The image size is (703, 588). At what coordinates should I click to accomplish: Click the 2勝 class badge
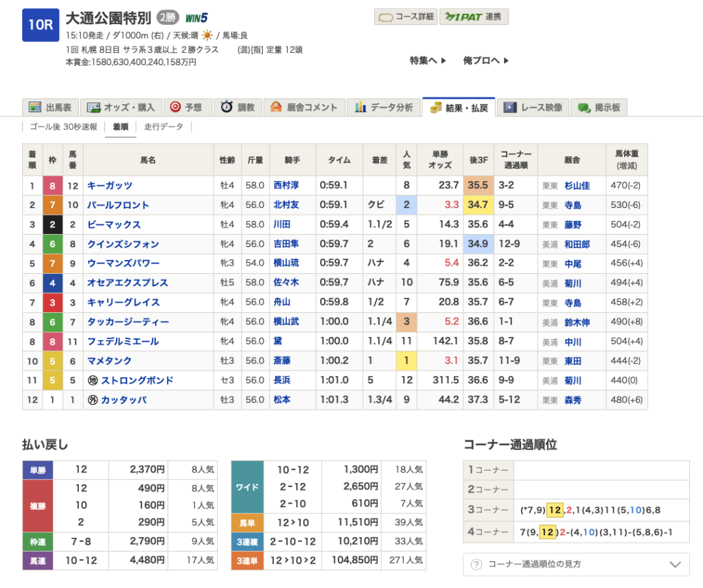(x=168, y=17)
